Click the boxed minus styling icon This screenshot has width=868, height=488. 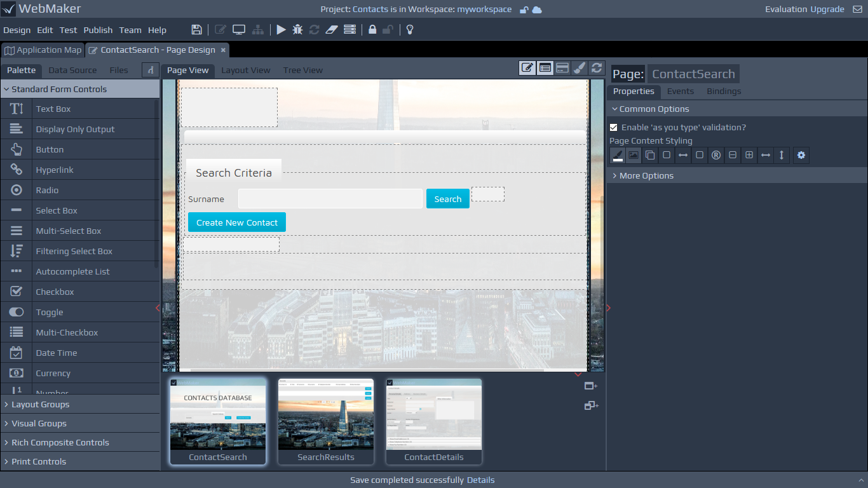733,155
